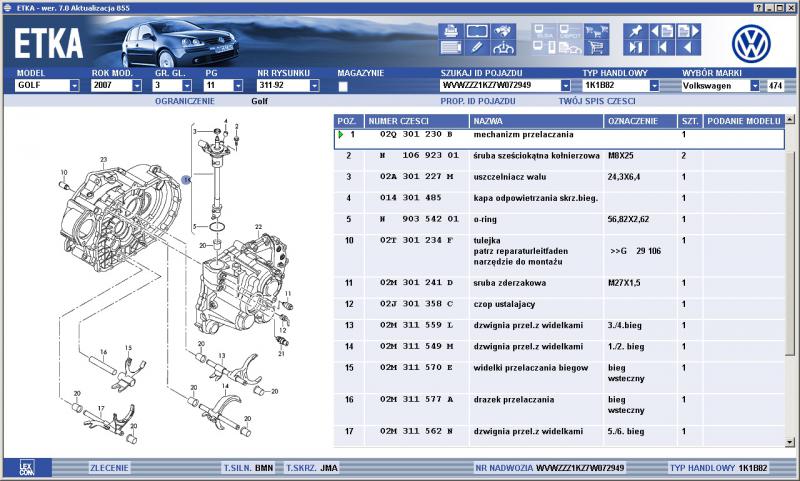800x481 pixels.
Task: Click the POZ. column header
Action: click(349, 121)
